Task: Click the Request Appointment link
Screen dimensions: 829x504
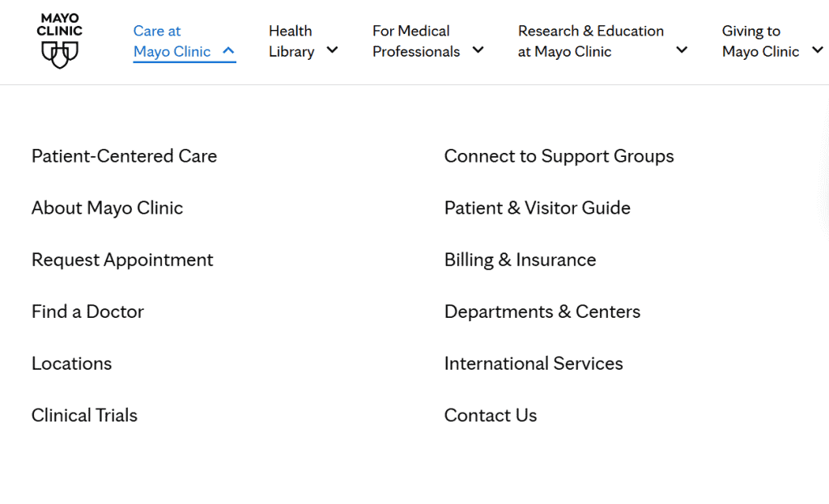Action: (122, 260)
